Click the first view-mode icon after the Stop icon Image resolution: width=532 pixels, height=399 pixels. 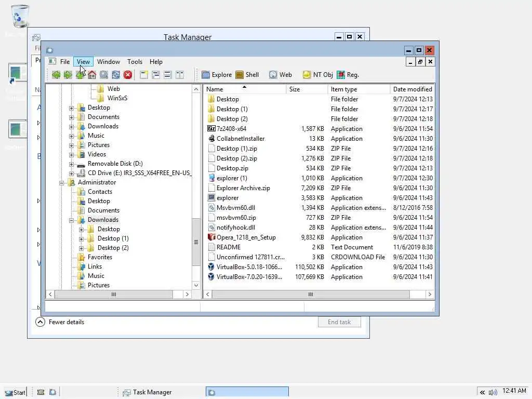(x=144, y=75)
